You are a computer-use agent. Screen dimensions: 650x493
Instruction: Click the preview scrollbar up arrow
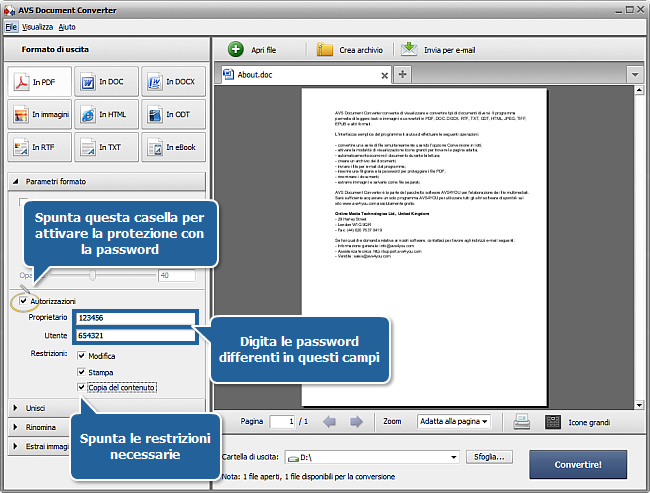(639, 90)
